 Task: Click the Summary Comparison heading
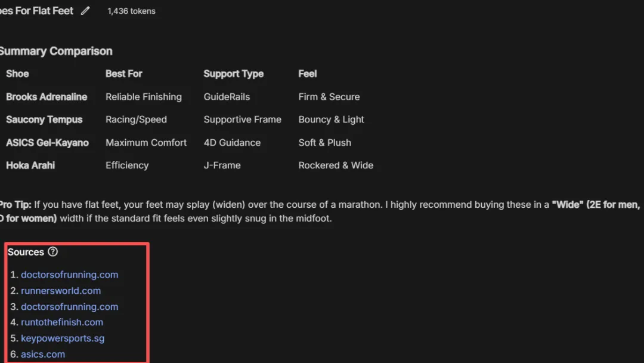click(55, 51)
